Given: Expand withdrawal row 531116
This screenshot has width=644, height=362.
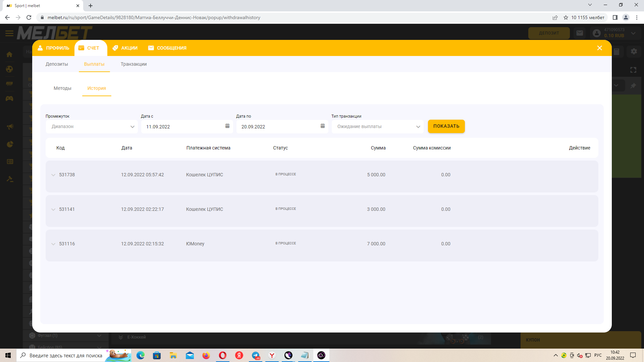Looking at the screenshot, I should pos(53,244).
